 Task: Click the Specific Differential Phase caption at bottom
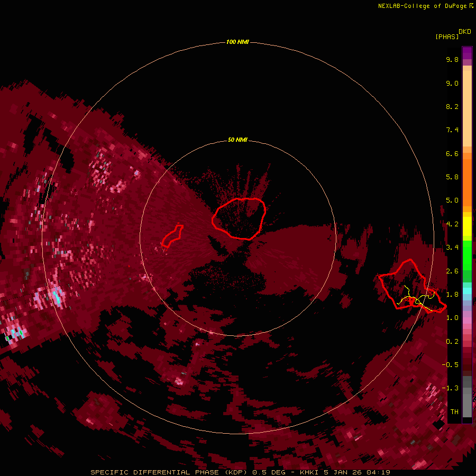[x=241, y=472]
